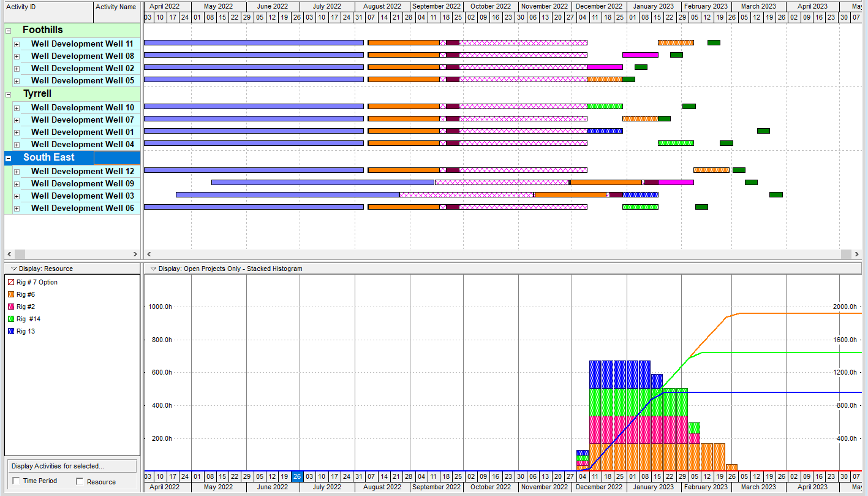This screenshot has width=868, height=496.
Task: Collapse the Tyrrell group
Action: tap(9, 94)
